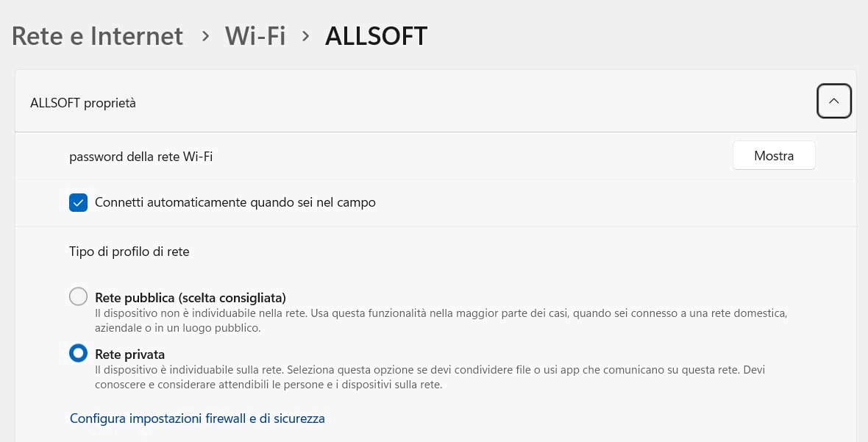Click the up-chevron icon in collapse button
Screen dimensions: 868x442
pyautogui.click(x=833, y=101)
